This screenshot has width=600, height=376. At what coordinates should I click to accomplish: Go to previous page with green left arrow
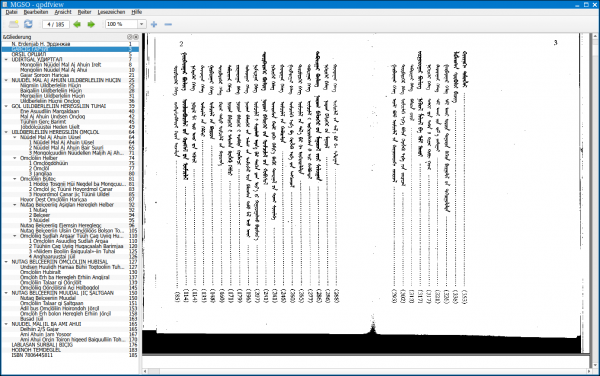[x=77, y=24]
